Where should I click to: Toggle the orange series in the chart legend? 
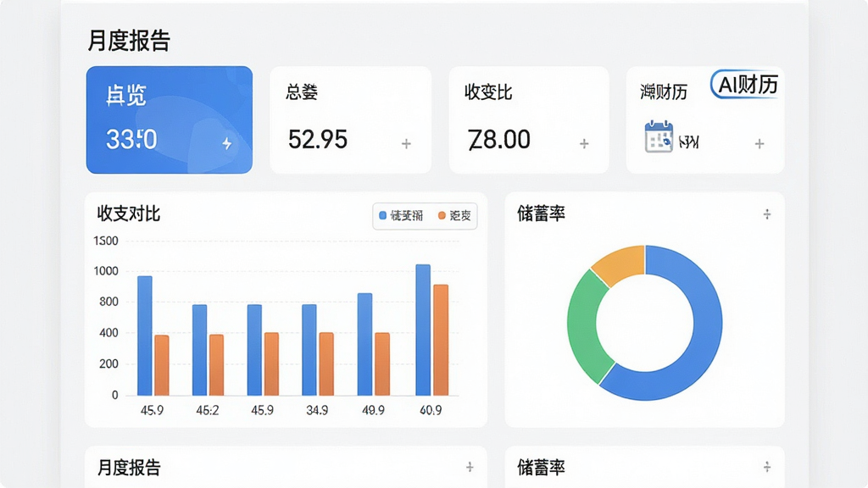tap(454, 216)
